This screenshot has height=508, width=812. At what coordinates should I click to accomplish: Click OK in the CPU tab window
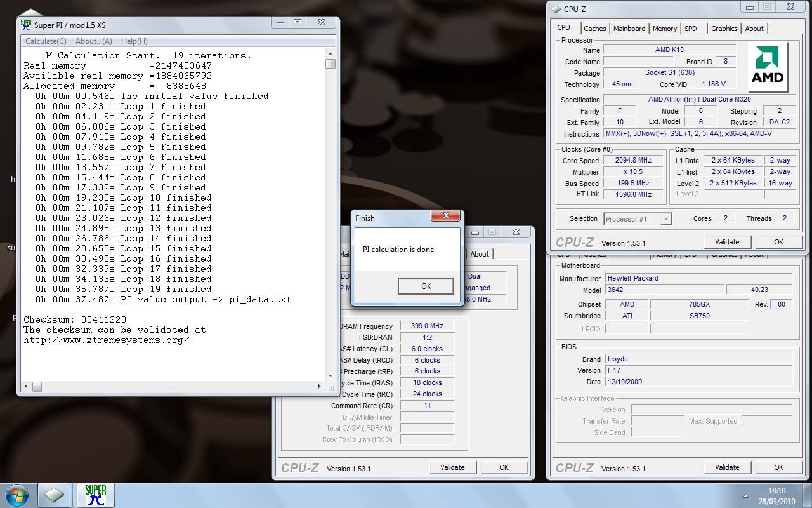(x=778, y=242)
